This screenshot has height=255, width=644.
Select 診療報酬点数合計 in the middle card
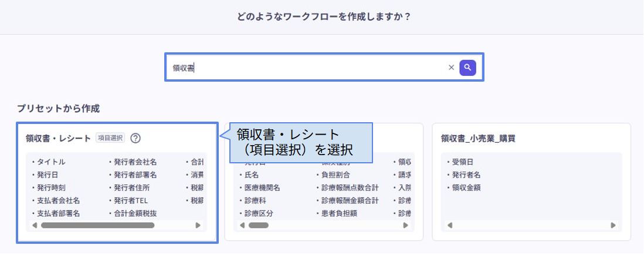pos(348,187)
